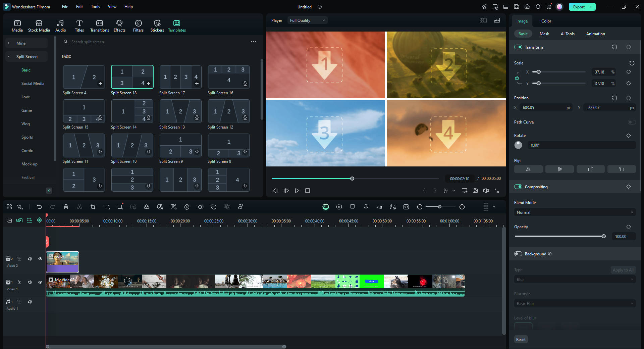The image size is (644, 349).
Task: Switch to the Color tab
Action: (546, 21)
